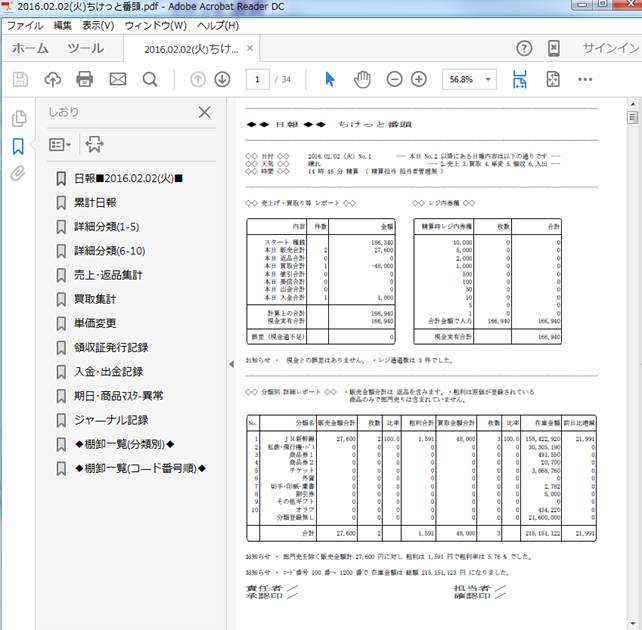642x630 pixels.
Task: Click the Save file icon
Action: click(20, 79)
